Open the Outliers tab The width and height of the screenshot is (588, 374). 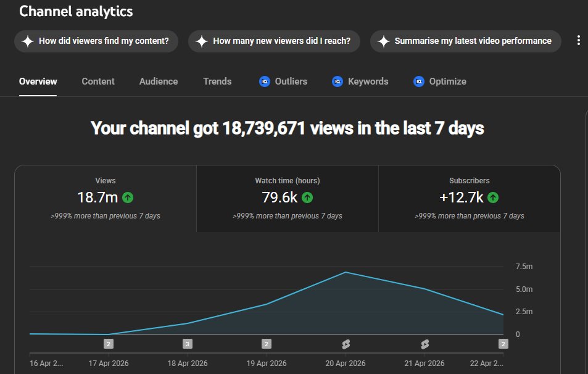[x=283, y=81]
